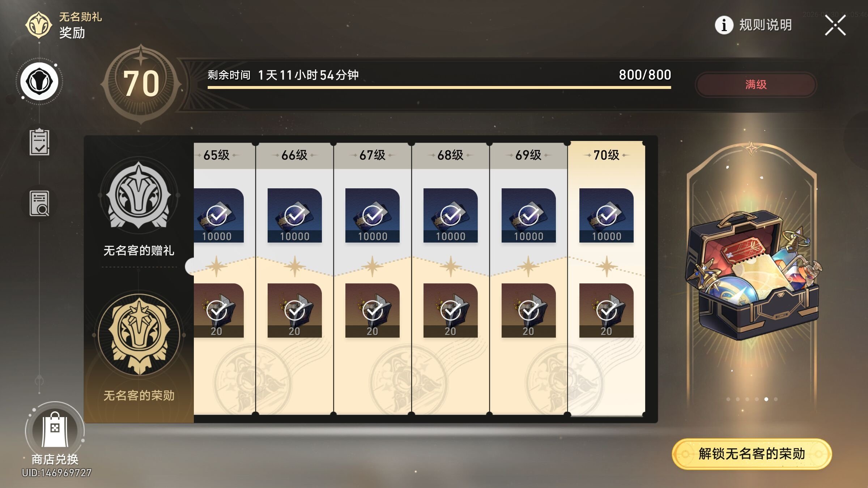Select the claimed 10000 credit reward at 67级
This screenshot has height=488, width=868.
click(x=373, y=215)
